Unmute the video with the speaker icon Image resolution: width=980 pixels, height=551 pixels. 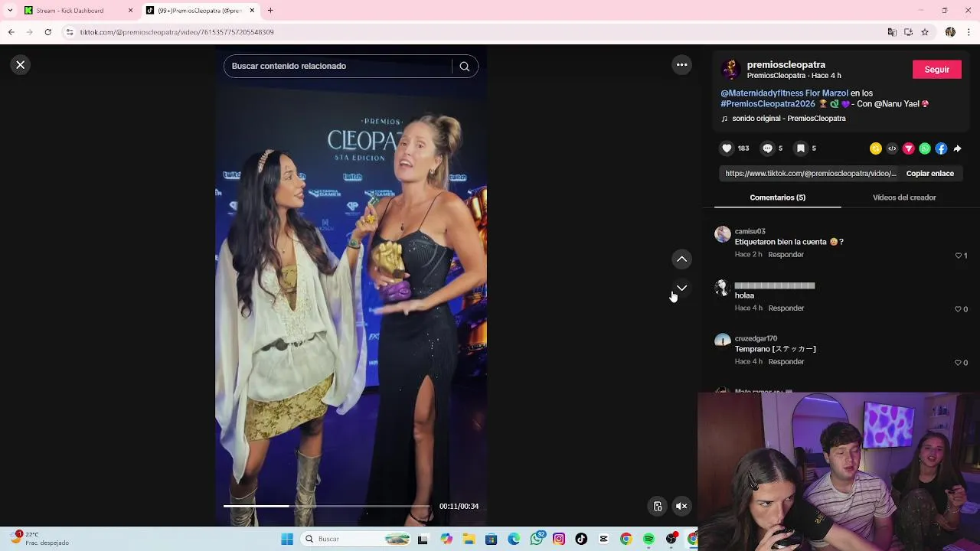[681, 506]
